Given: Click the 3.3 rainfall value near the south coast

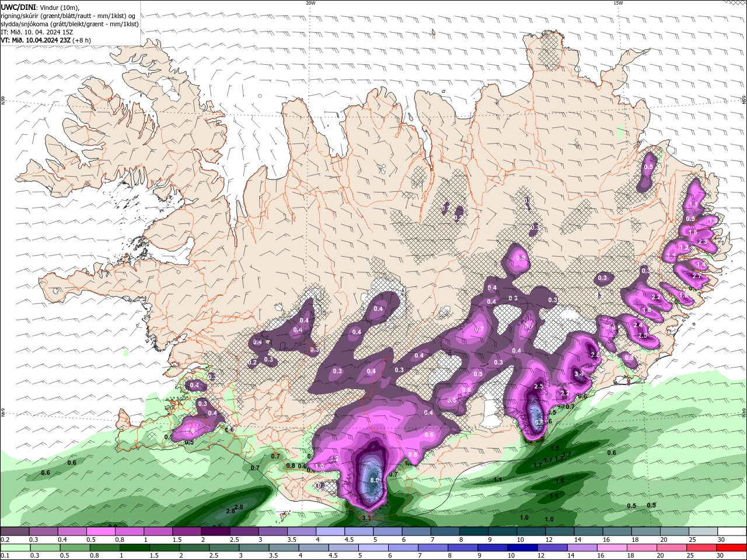Looking at the screenshot, I should 366,518.
